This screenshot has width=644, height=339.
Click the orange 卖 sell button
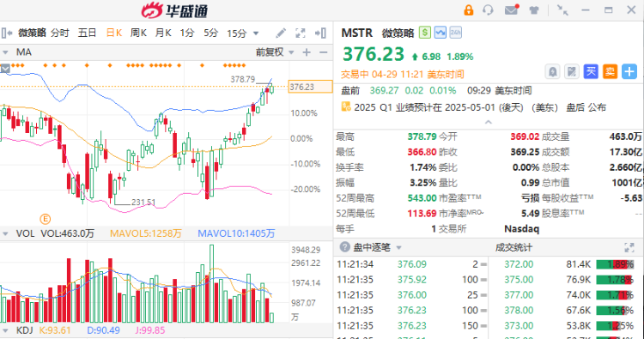click(610, 72)
